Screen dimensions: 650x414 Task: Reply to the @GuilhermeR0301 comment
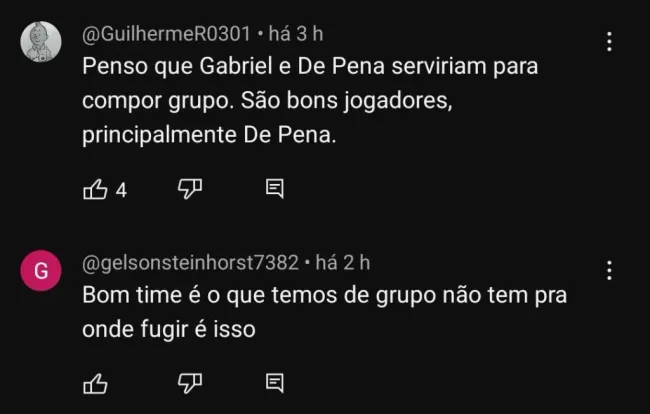(275, 189)
